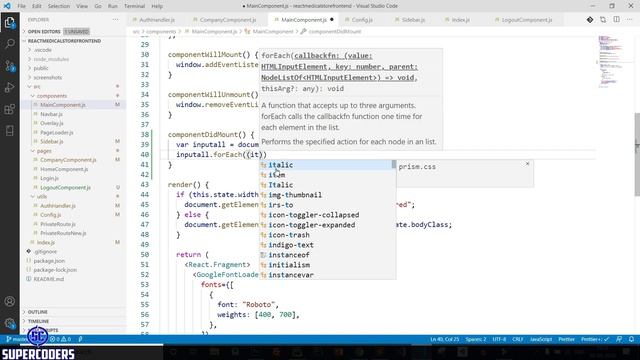Switch to the Index.js editor tab

click(x=460, y=20)
